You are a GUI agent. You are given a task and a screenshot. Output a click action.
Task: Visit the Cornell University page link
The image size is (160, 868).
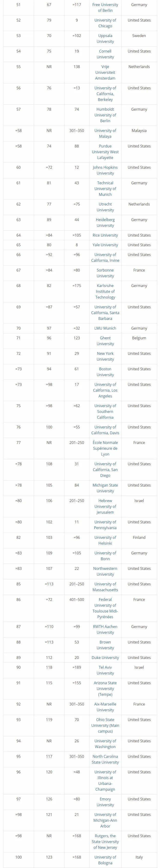click(105, 54)
